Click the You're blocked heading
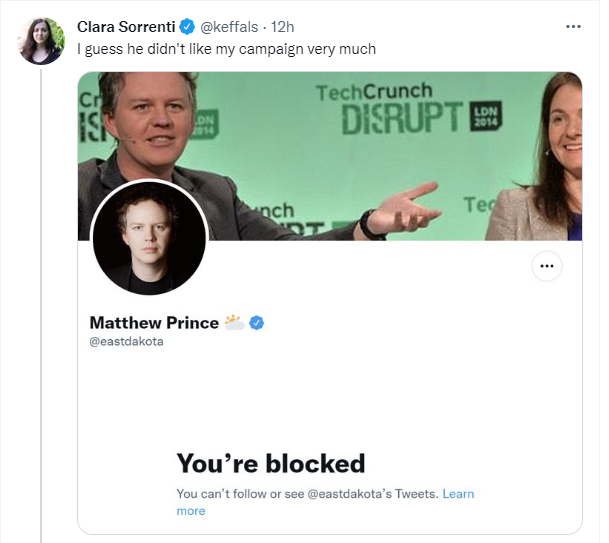 (270, 463)
